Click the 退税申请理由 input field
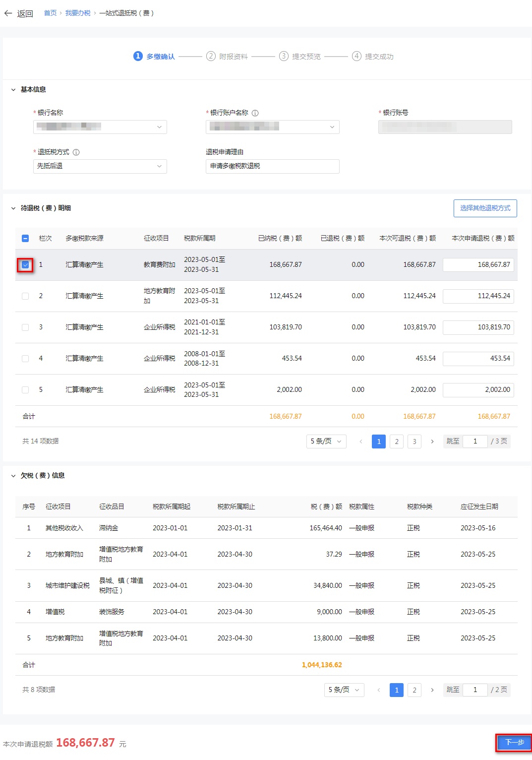Viewport: 532px width, 760px height. coord(272,166)
